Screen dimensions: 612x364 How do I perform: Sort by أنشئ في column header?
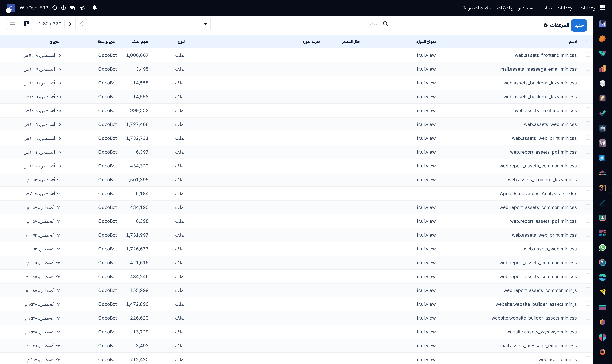coord(55,42)
